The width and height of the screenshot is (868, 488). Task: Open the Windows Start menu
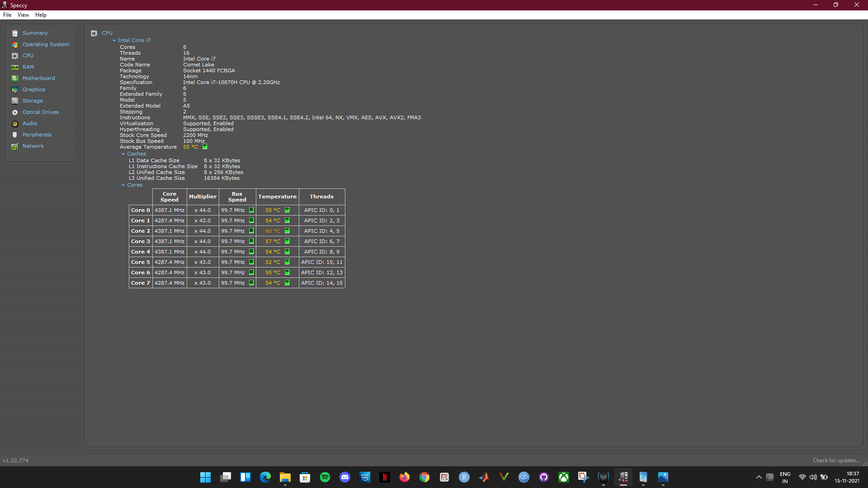click(x=206, y=477)
